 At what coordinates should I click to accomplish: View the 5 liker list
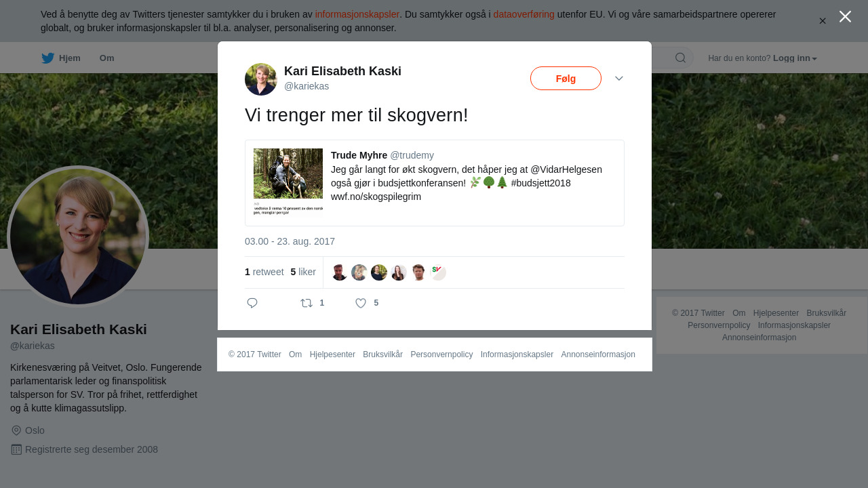click(x=303, y=272)
